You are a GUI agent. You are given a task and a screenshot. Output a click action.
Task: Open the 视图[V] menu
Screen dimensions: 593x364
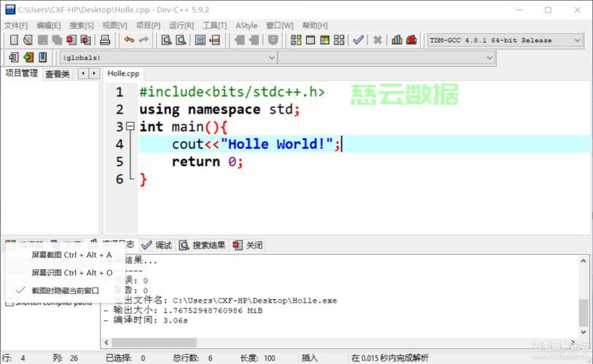tap(114, 25)
